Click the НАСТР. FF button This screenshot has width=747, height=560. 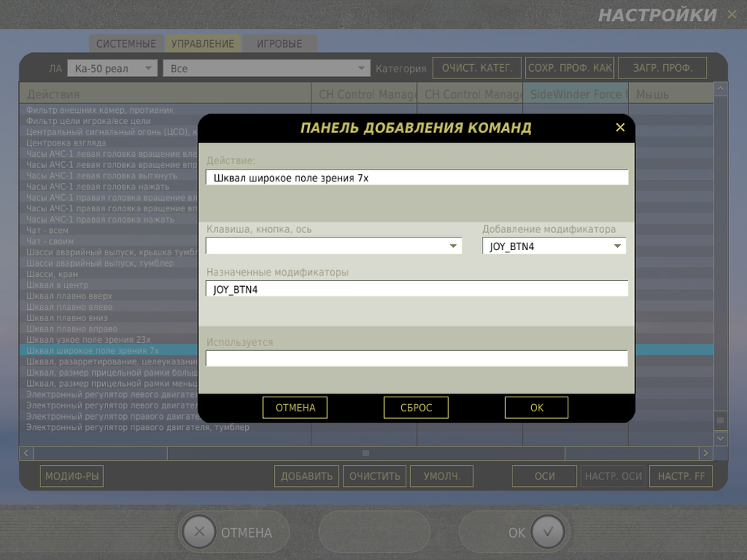681,476
